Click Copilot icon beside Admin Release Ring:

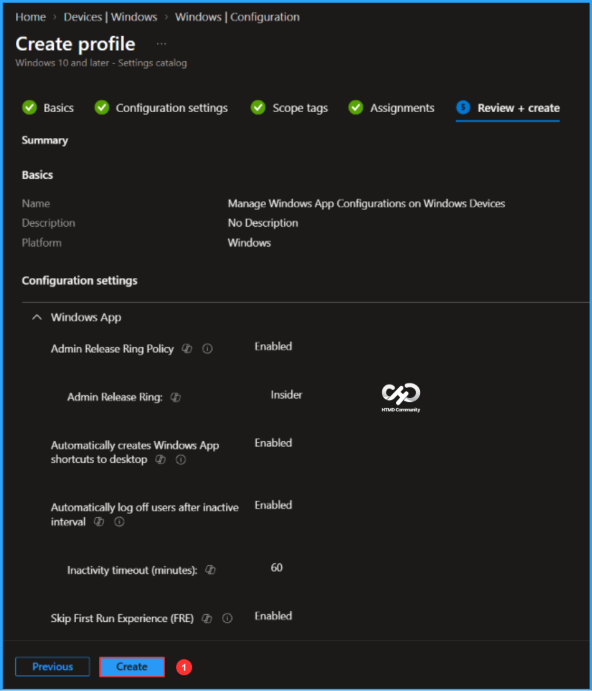click(175, 398)
